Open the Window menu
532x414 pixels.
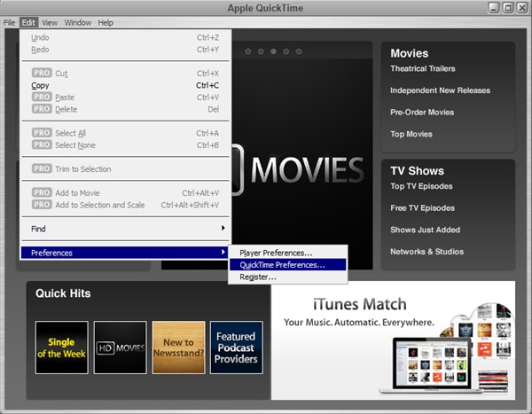tap(78, 23)
